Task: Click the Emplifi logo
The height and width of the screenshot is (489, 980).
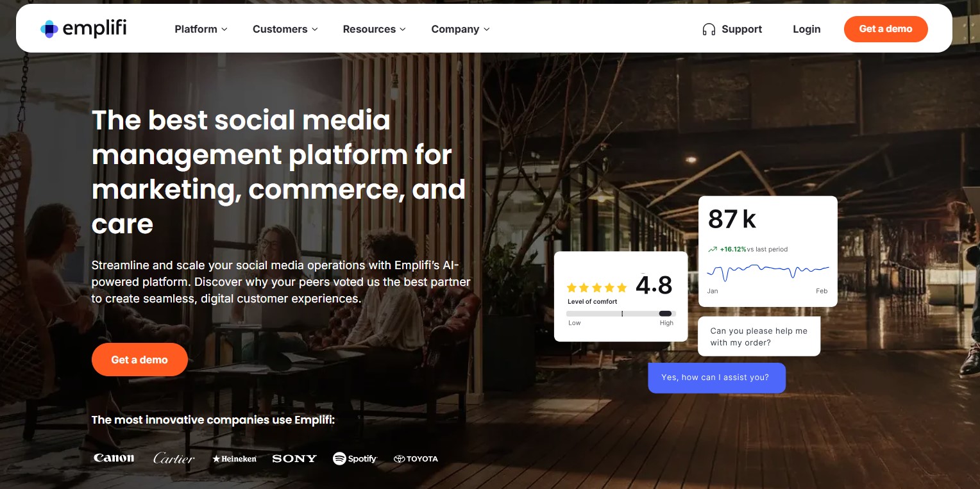Action: coord(83,28)
